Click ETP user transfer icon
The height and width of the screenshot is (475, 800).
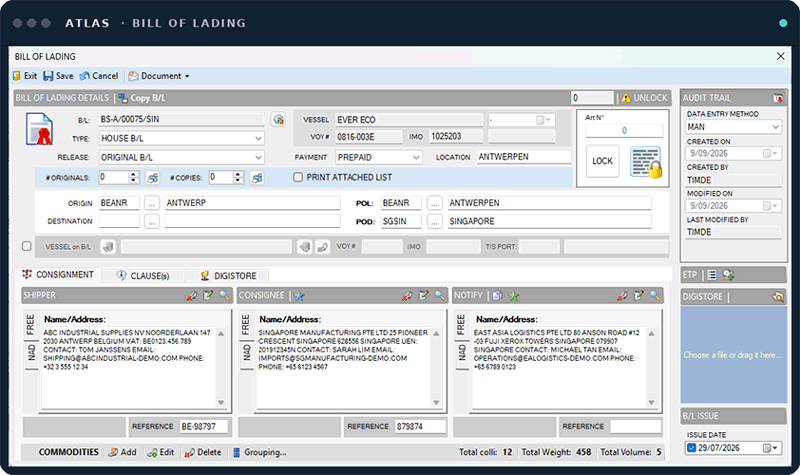729,275
